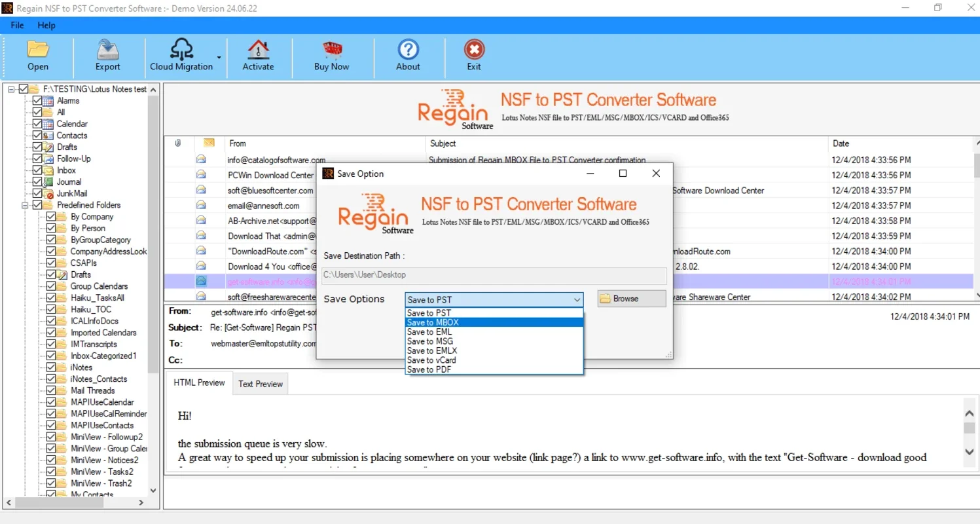Close the Save Option dialog
This screenshot has height=524, width=980.
(x=656, y=174)
